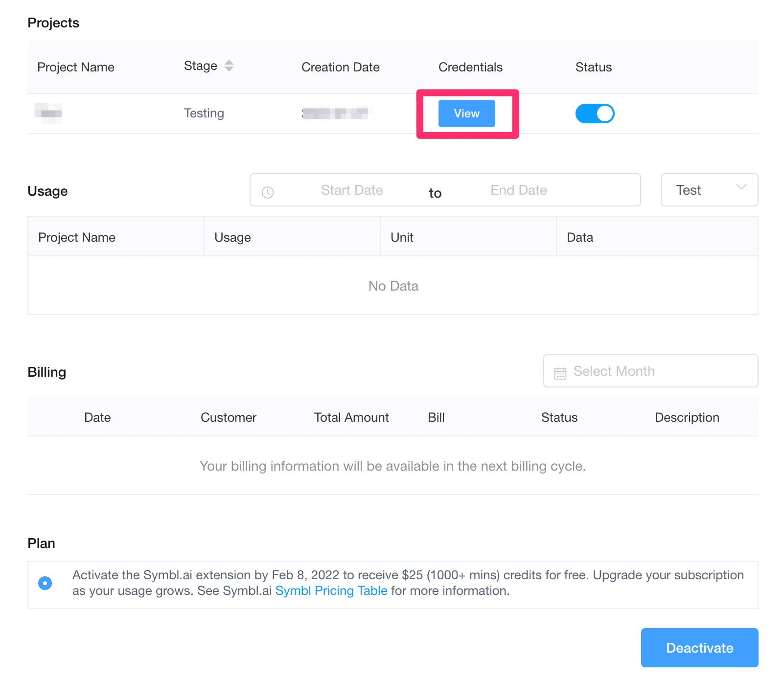Select the plan radio button
This screenshot has height=682, width=784.
(45, 583)
